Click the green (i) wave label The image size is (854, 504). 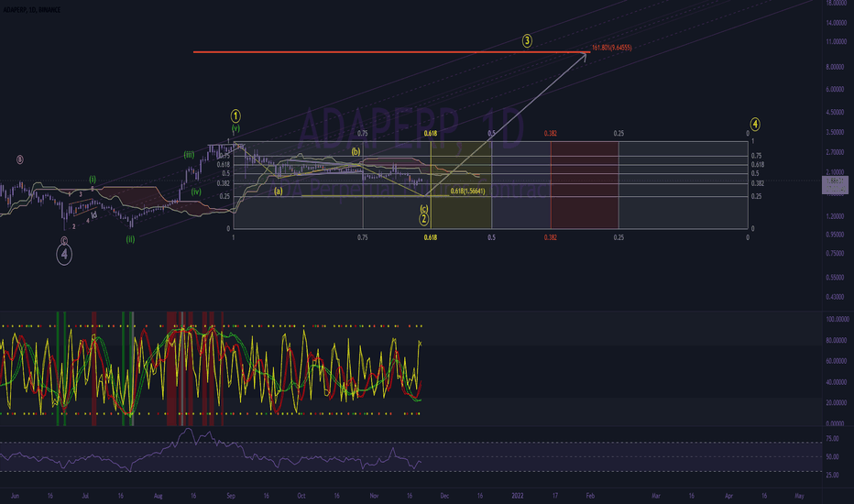(x=93, y=179)
